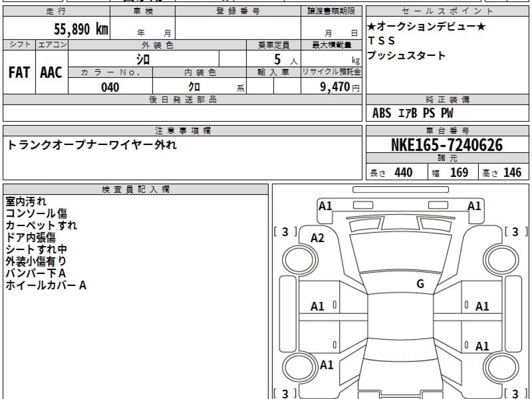Select the inspector note バンパー下A

click(35, 273)
